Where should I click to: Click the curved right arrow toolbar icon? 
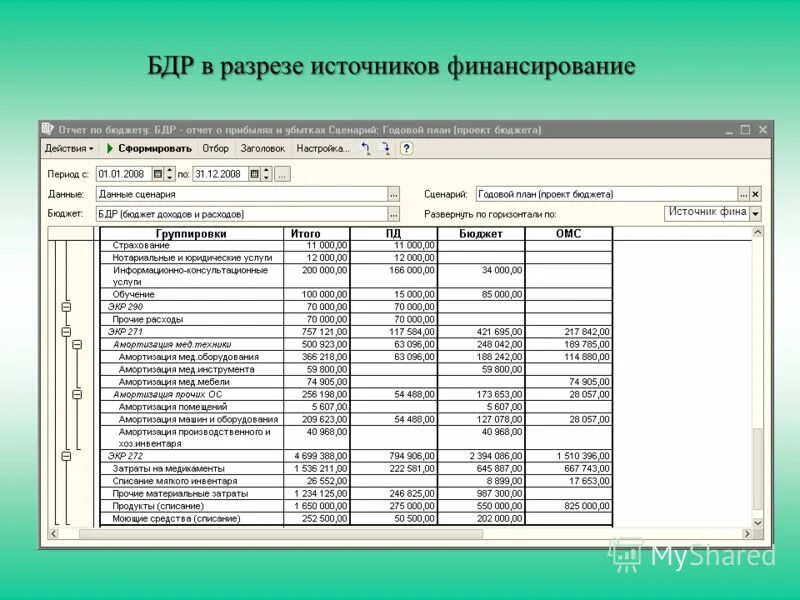point(388,147)
